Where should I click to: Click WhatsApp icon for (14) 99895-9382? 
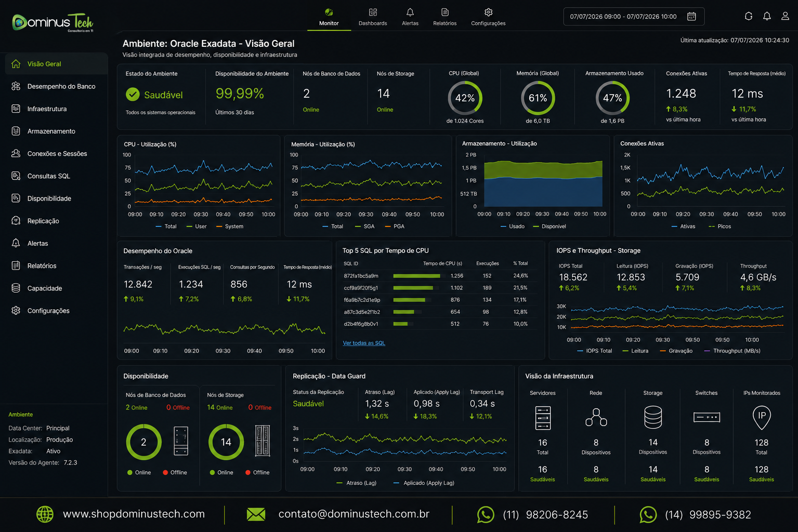648,515
